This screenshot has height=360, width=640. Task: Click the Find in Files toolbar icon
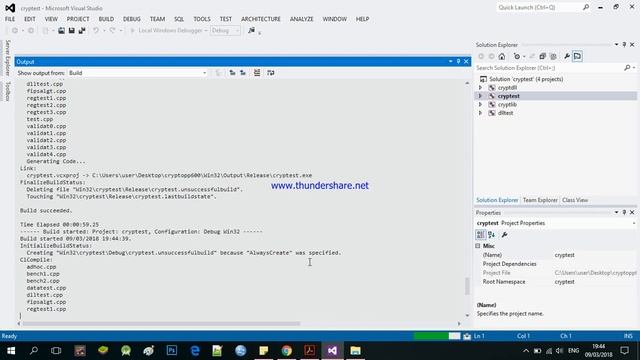(251, 31)
